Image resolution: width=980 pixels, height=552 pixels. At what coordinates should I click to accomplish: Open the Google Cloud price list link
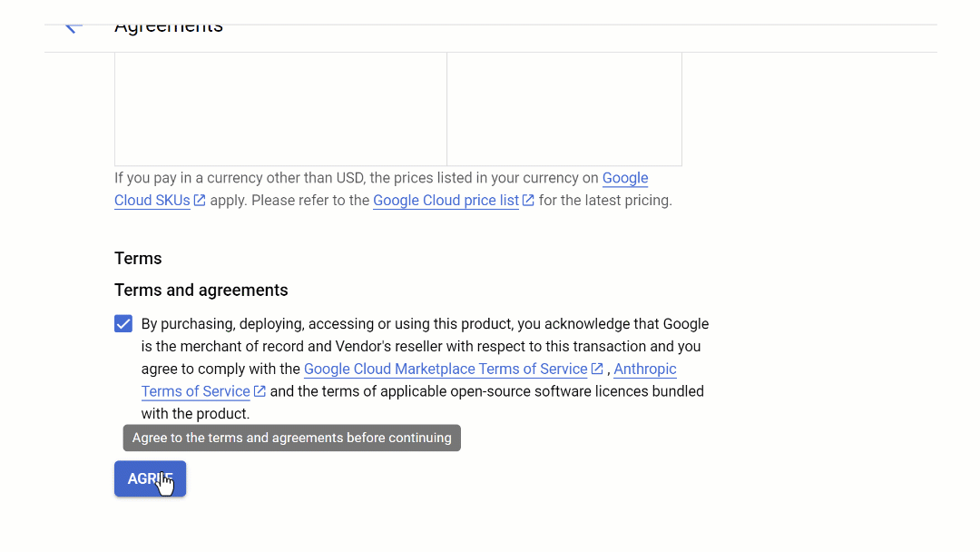pyautogui.click(x=446, y=201)
